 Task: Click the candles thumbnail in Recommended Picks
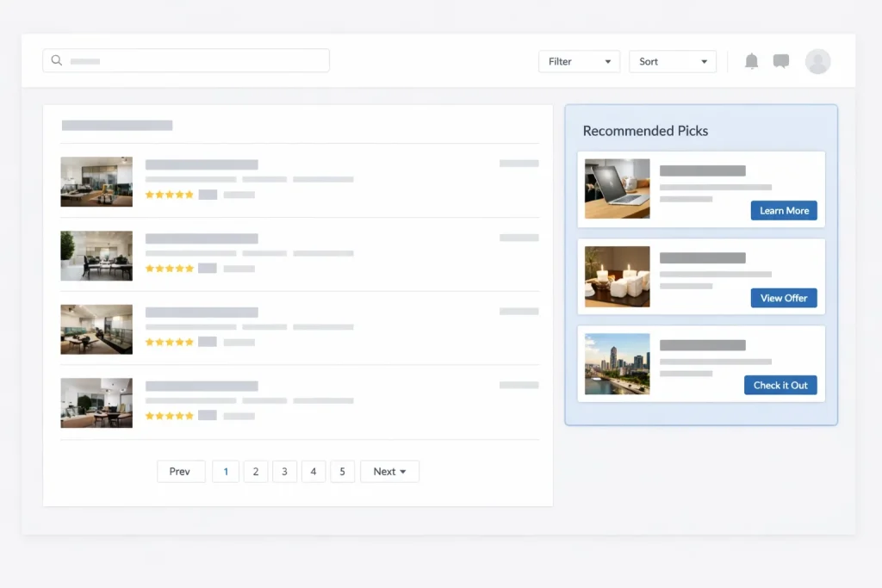click(617, 275)
